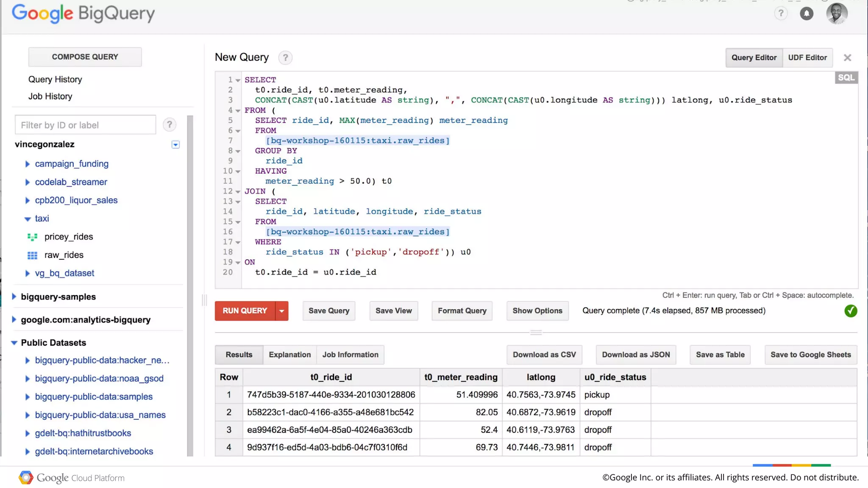Open the user profile avatar
Viewport: 868px width, 488px height.
[x=837, y=14]
